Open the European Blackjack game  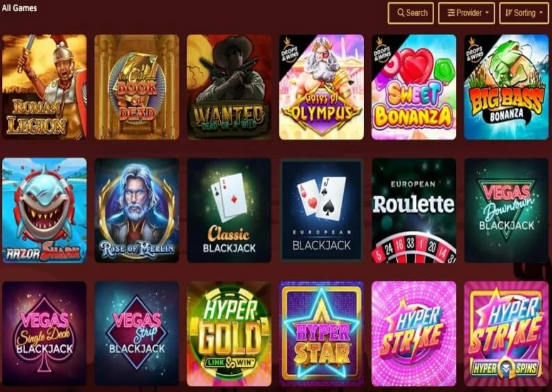(321, 211)
